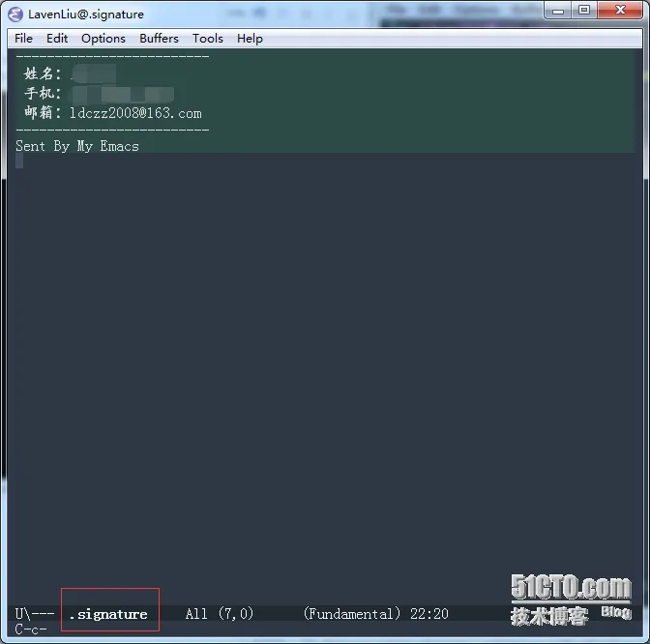Maximize the Emacs window
The height and width of the screenshot is (644, 650).
[x=584, y=11]
